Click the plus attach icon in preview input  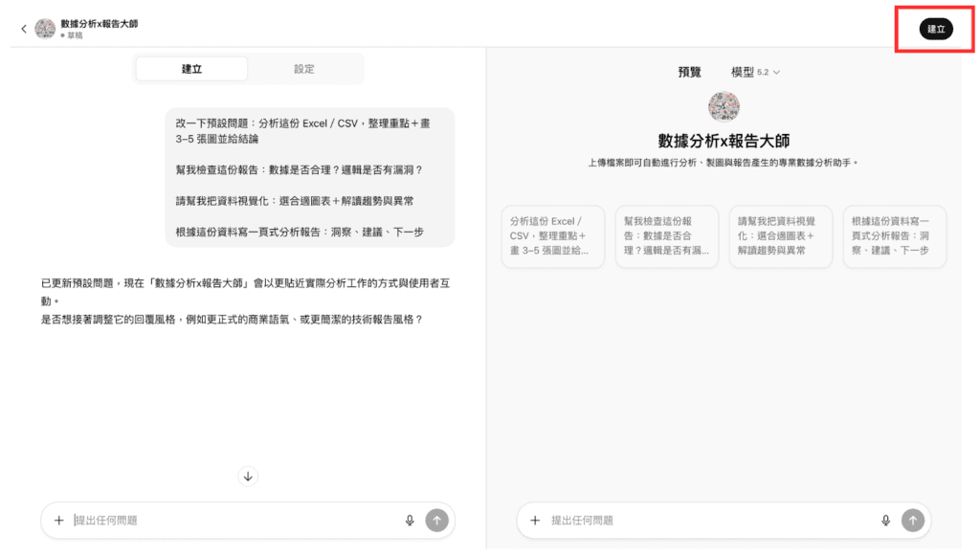(x=535, y=520)
